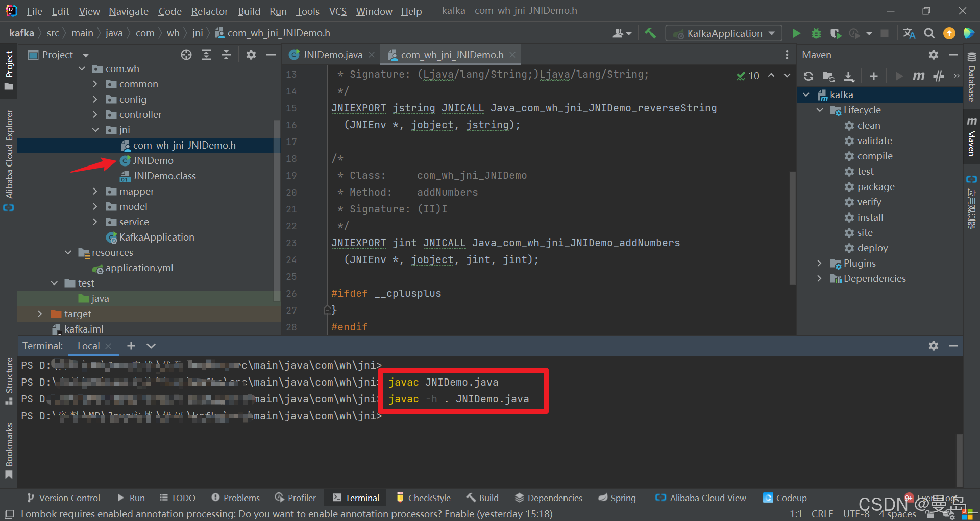This screenshot has height=521, width=980.
Task: Close the com_wh_jni_JNIDemo.h tab
Action: pos(512,55)
